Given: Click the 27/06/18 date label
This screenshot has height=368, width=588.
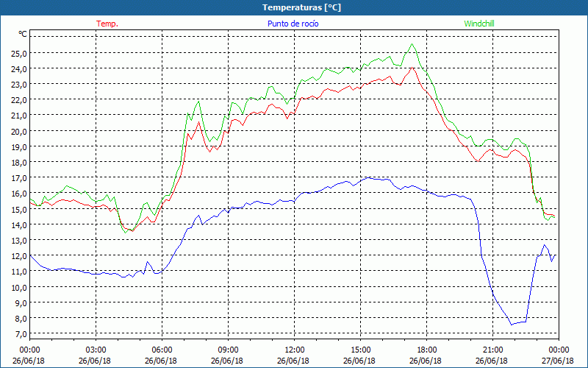Looking at the screenshot, I should click(x=557, y=361).
